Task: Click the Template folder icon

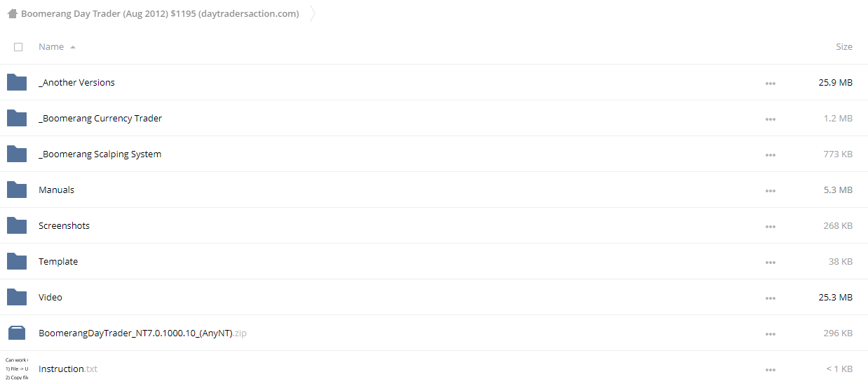Action: pyautogui.click(x=17, y=261)
